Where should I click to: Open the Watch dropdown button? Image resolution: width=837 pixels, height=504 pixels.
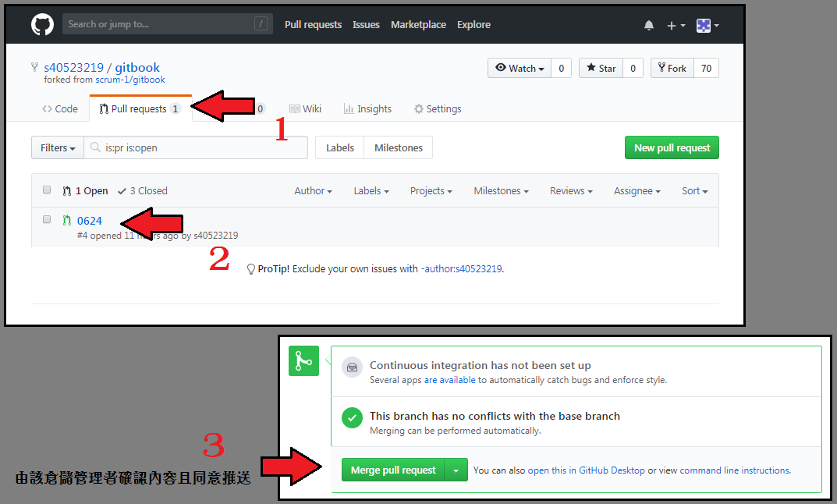click(x=520, y=68)
